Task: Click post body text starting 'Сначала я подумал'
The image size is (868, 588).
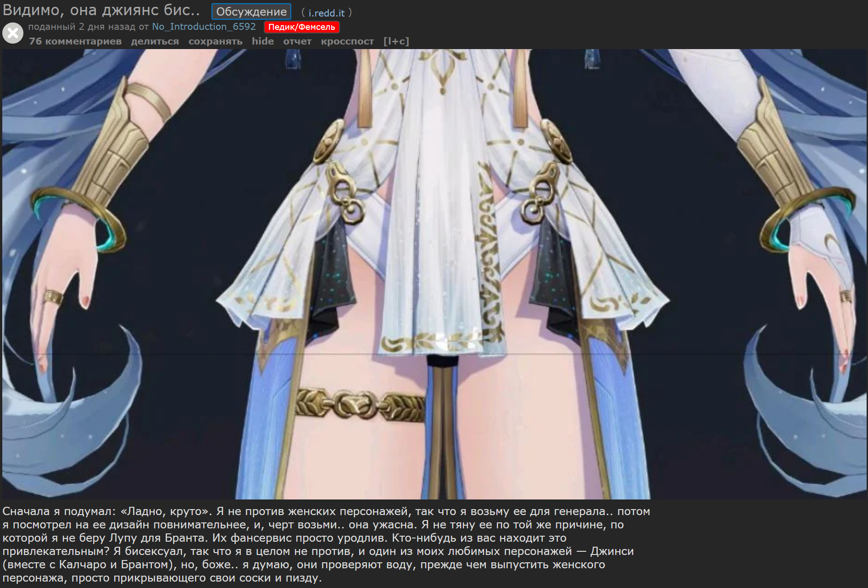Action: tap(326, 544)
